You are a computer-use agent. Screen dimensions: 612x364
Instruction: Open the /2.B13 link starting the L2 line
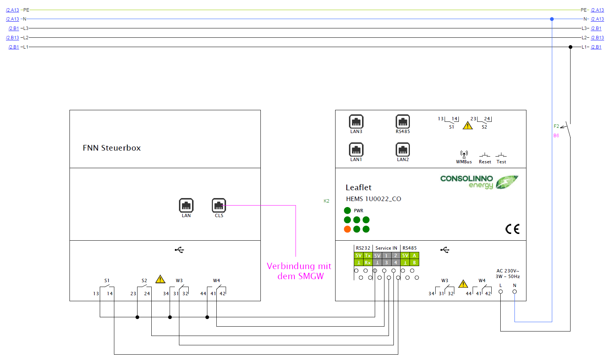point(12,38)
